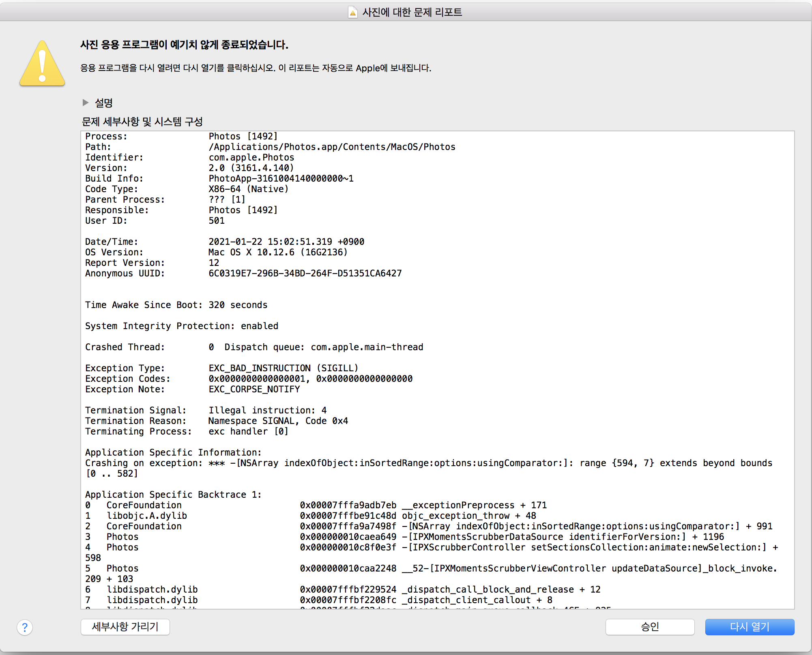Click the Anonymous UUID value in report

305,273
